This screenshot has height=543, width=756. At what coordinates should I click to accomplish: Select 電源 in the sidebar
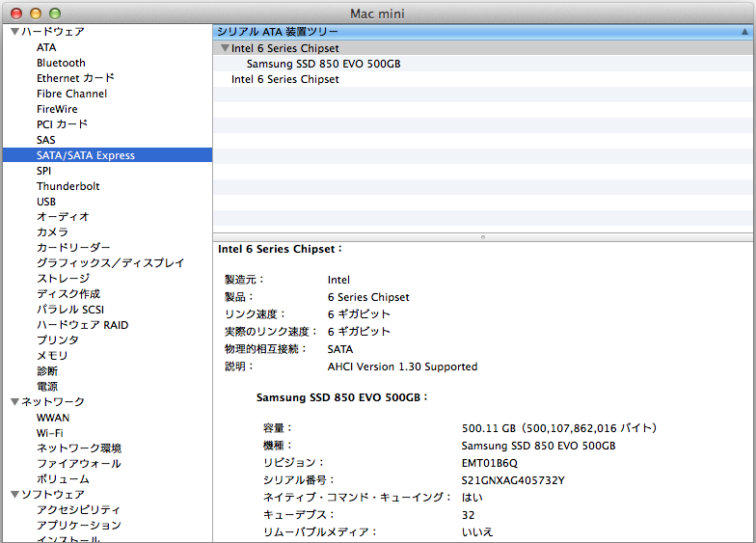click(x=47, y=387)
